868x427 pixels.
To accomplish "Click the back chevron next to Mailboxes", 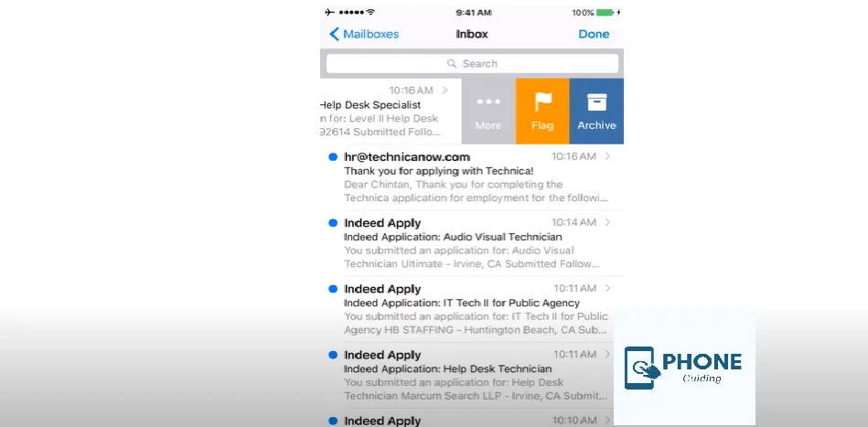I will [334, 35].
